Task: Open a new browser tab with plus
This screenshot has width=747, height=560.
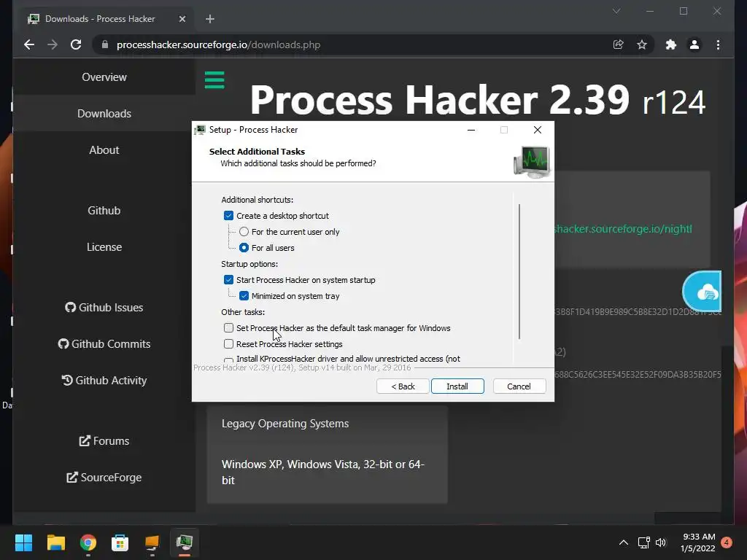Action: 210,19
